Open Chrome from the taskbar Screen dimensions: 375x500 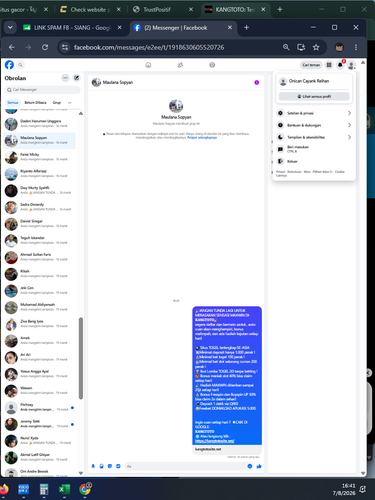85,489
